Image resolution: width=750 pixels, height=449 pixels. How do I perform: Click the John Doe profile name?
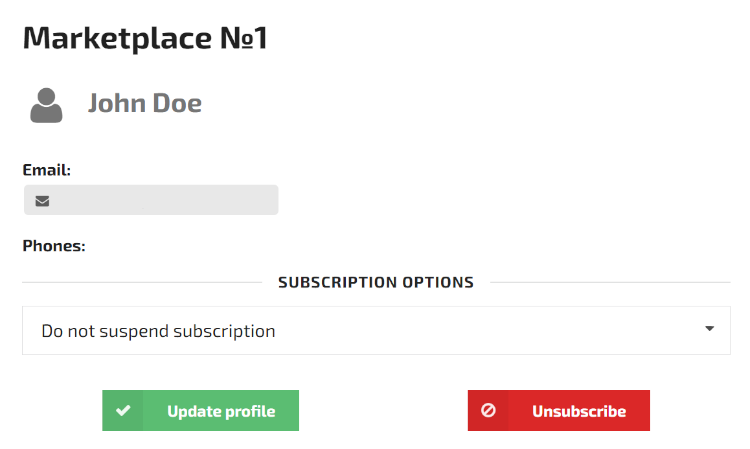click(144, 103)
